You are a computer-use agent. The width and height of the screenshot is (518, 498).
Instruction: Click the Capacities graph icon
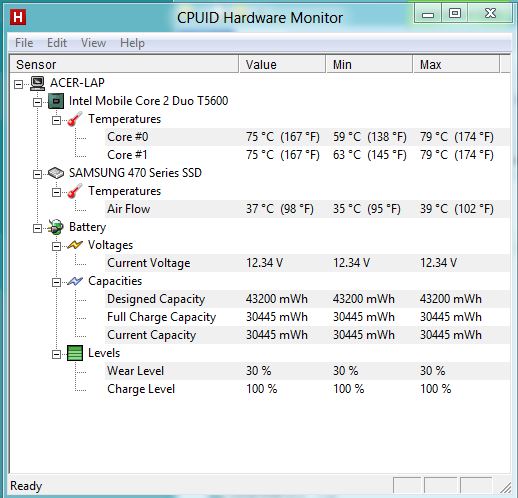[x=75, y=281]
